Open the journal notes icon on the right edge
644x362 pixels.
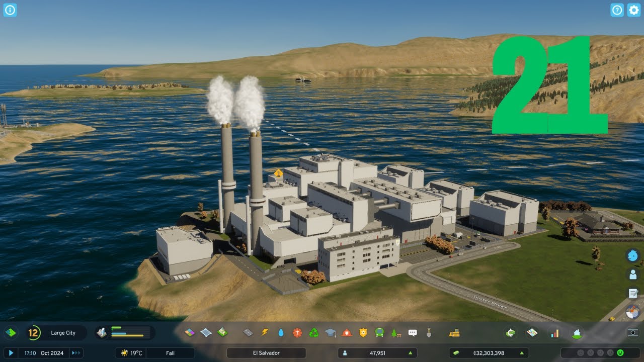pos(632,294)
